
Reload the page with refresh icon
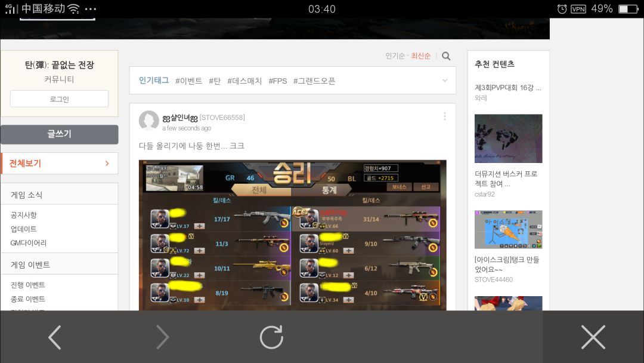pos(271,337)
